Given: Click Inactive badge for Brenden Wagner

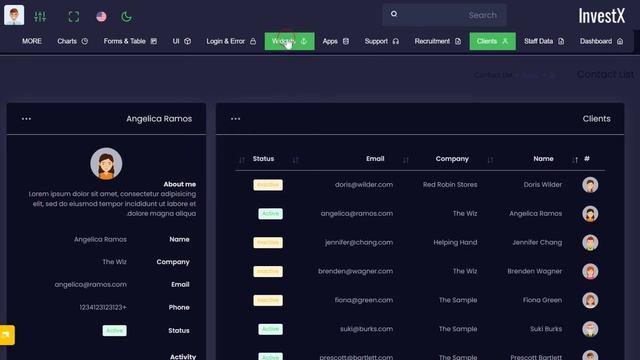Looking at the screenshot, I should click(268, 271).
